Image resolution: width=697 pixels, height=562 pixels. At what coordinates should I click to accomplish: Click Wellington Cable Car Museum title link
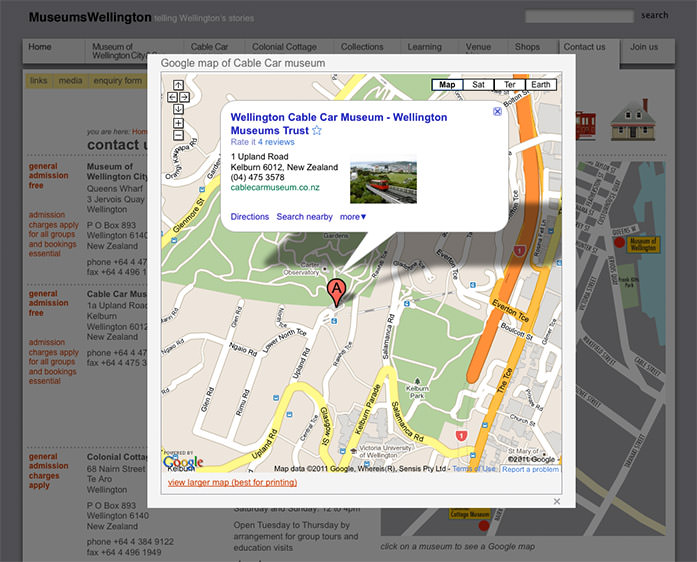(x=339, y=124)
